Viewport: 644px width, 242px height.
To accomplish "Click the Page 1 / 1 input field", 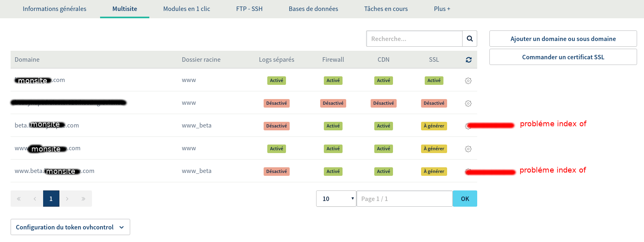I will click(x=404, y=199).
